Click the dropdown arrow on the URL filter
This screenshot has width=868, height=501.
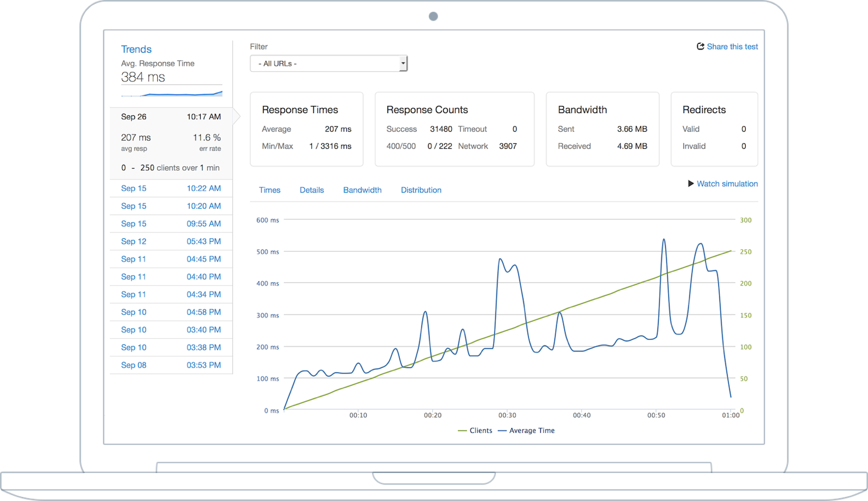tap(402, 63)
